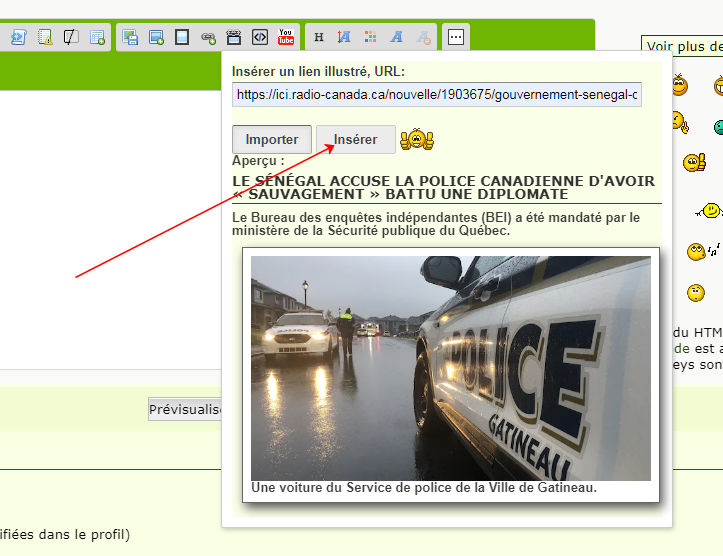The height and width of the screenshot is (556, 723).
Task: Open the more options ellipsis button
Action: [456, 37]
